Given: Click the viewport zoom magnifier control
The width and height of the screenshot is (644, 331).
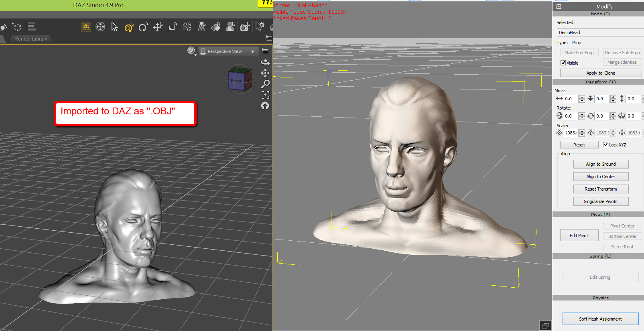Looking at the screenshot, I should [x=265, y=84].
